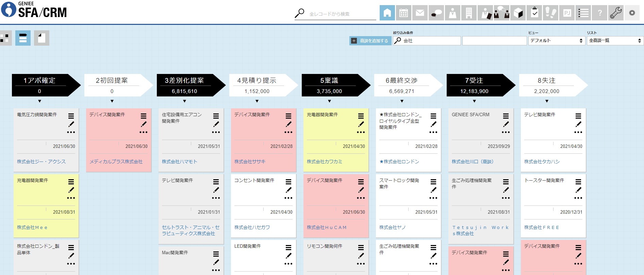Screen dimensions: 644x275
Task: Open the ビュー dropdown showing デフォルト
Action: 557,41
